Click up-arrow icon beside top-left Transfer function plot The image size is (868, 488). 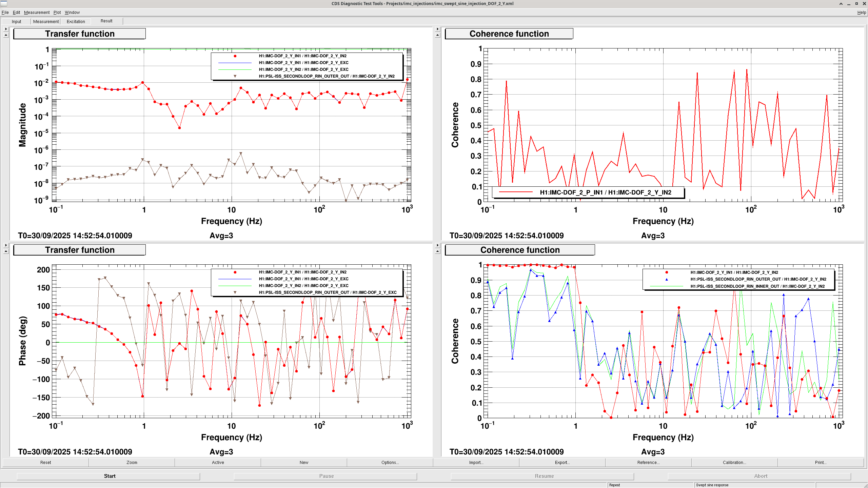[x=6, y=35]
